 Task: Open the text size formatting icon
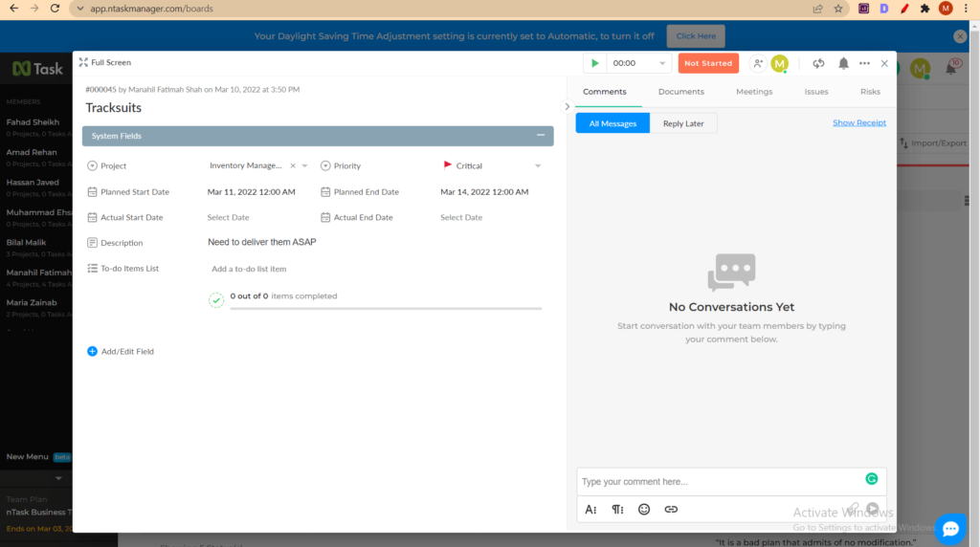pyautogui.click(x=590, y=510)
